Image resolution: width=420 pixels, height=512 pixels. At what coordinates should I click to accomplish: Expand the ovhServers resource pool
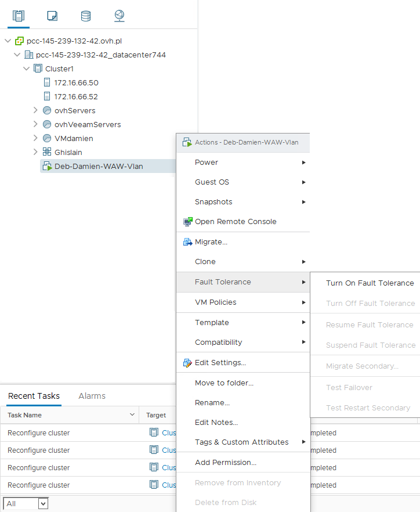click(x=36, y=110)
